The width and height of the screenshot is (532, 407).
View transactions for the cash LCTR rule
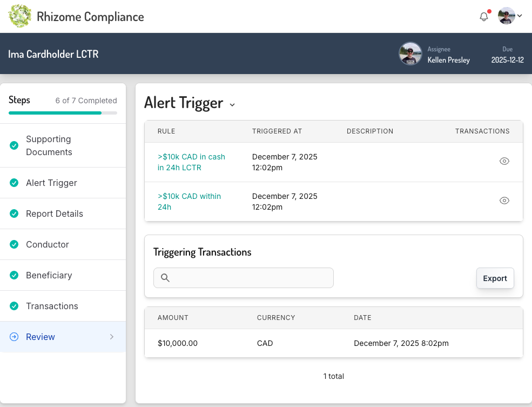tap(504, 161)
